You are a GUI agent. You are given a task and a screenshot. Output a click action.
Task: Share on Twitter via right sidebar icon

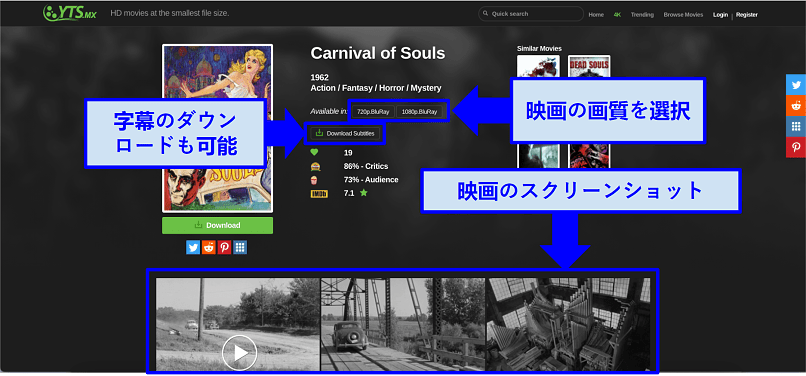796,85
